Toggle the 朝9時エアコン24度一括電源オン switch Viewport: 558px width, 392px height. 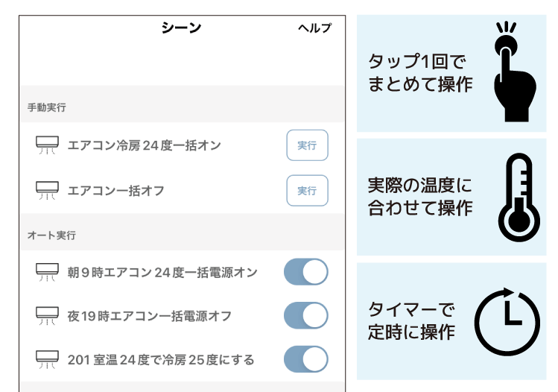pyautogui.click(x=305, y=272)
